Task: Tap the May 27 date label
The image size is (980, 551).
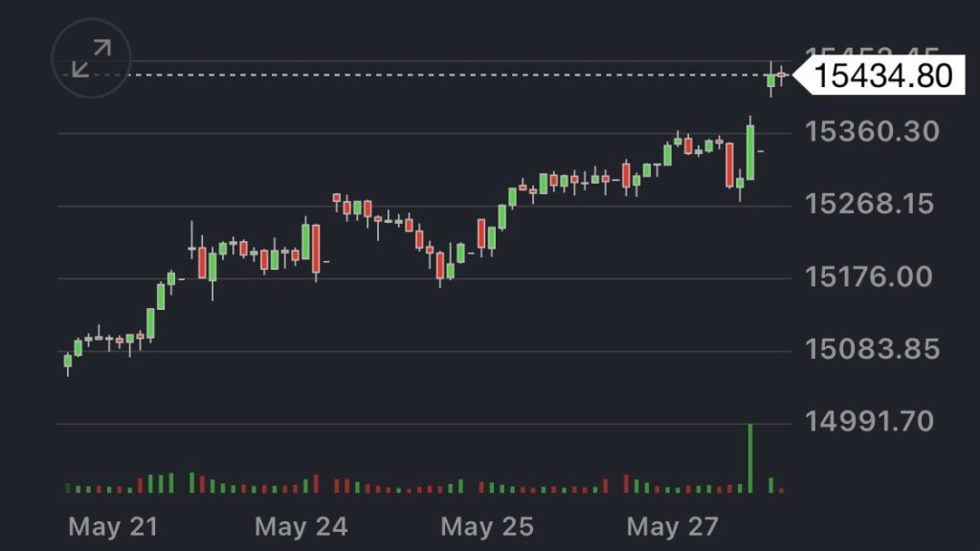Action: pos(673,526)
